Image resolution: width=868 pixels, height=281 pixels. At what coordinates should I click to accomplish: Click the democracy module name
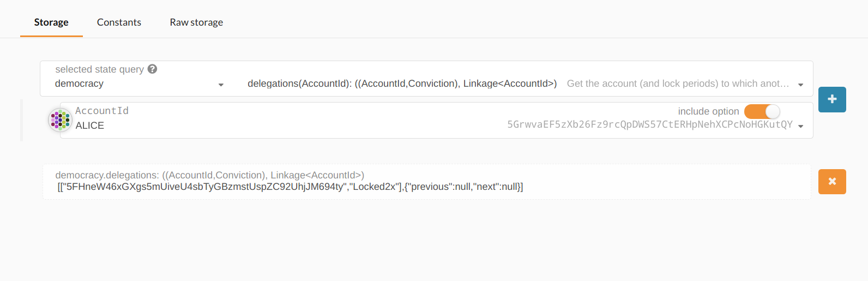pos(79,83)
